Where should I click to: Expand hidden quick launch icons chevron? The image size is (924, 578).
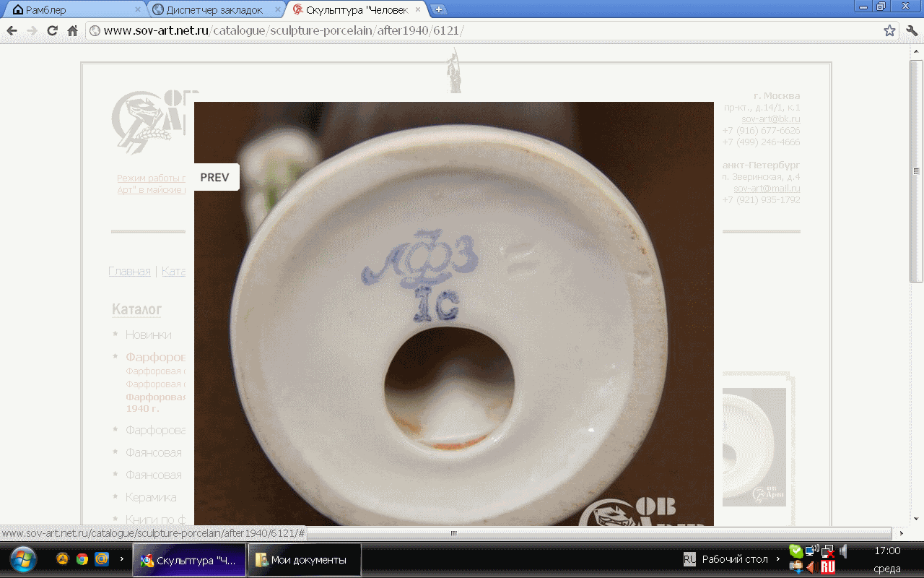point(121,559)
